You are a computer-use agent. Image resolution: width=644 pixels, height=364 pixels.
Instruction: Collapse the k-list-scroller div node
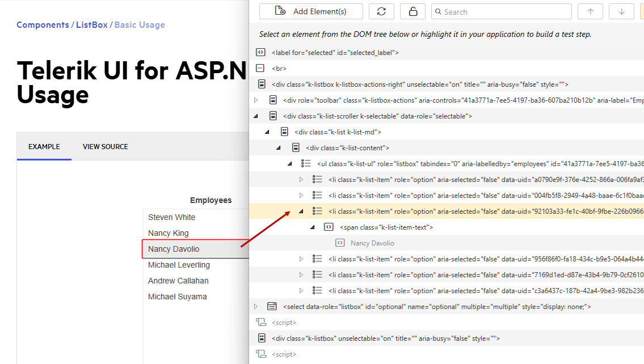click(255, 116)
